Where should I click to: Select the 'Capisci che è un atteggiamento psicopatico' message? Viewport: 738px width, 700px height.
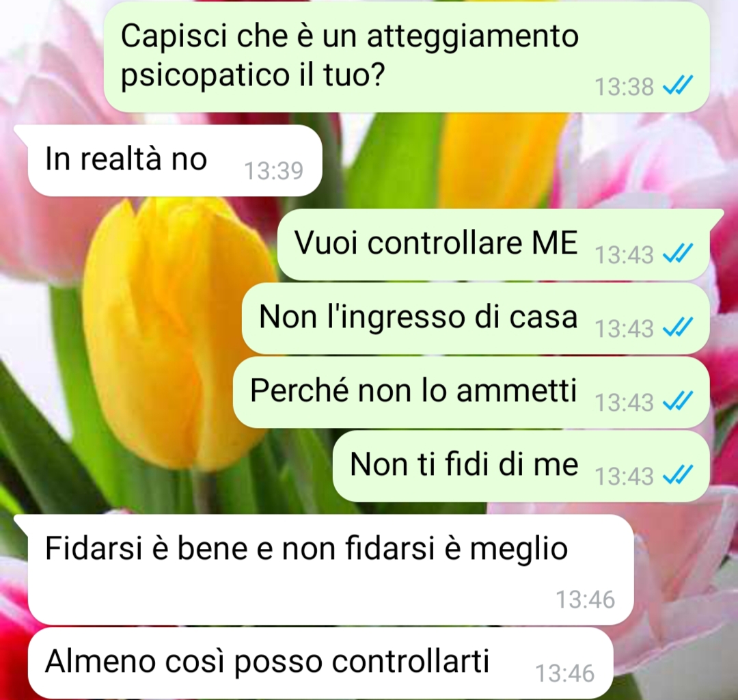point(407,57)
